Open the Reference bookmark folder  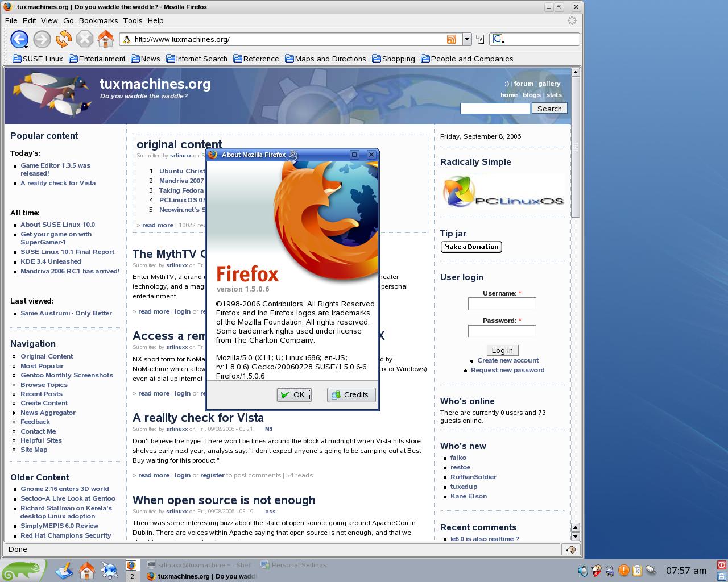pyautogui.click(x=256, y=59)
